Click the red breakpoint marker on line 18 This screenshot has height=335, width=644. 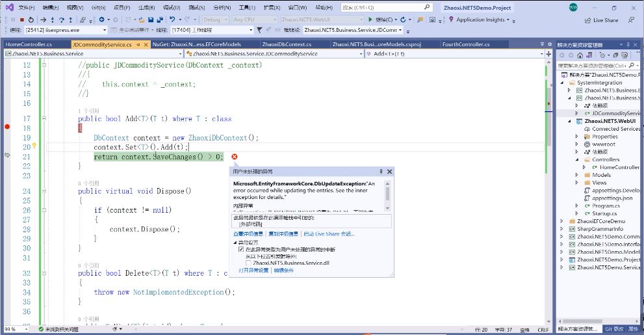(x=7, y=127)
